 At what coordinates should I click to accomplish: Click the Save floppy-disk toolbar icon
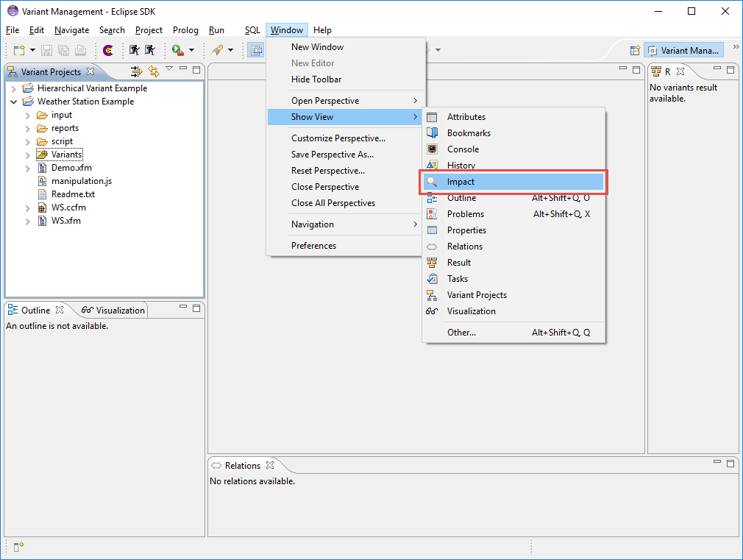(x=46, y=50)
